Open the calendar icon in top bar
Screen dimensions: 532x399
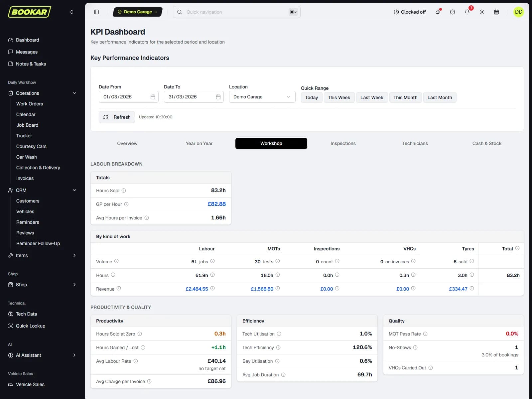coord(496,12)
